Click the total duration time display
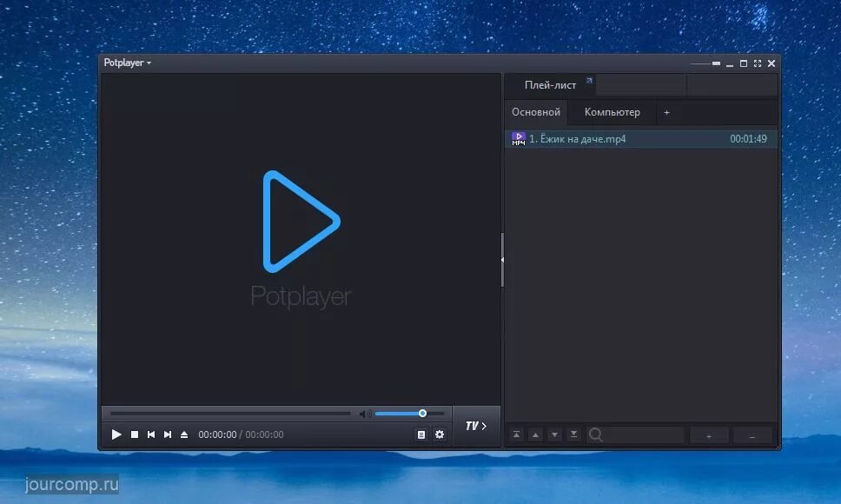 (264, 434)
